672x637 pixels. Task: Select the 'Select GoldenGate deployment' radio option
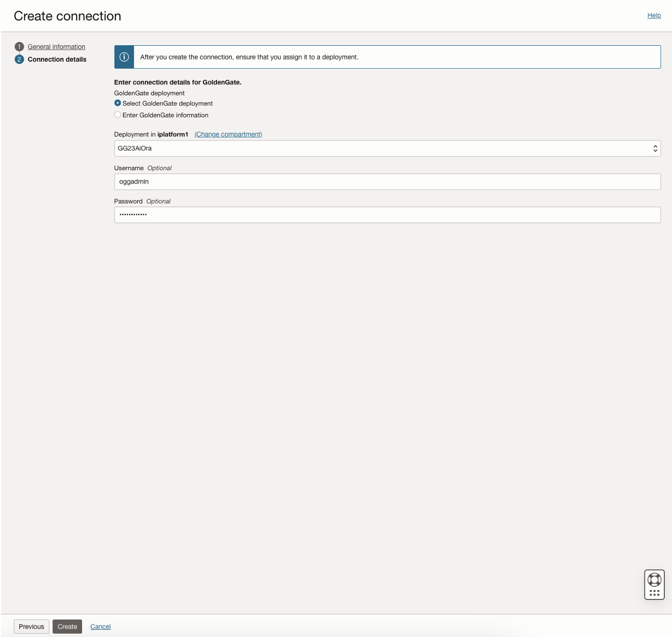click(118, 103)
